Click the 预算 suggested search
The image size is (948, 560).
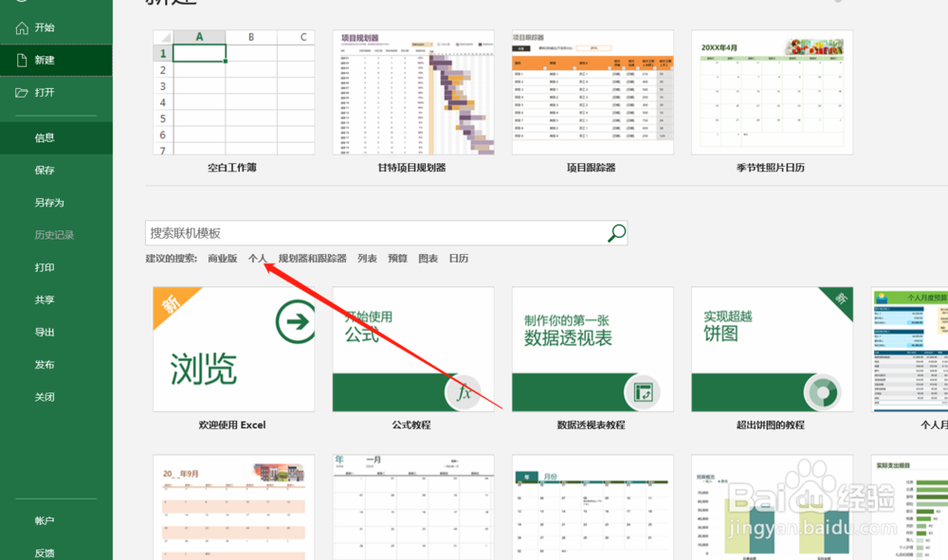coord(397,259)
